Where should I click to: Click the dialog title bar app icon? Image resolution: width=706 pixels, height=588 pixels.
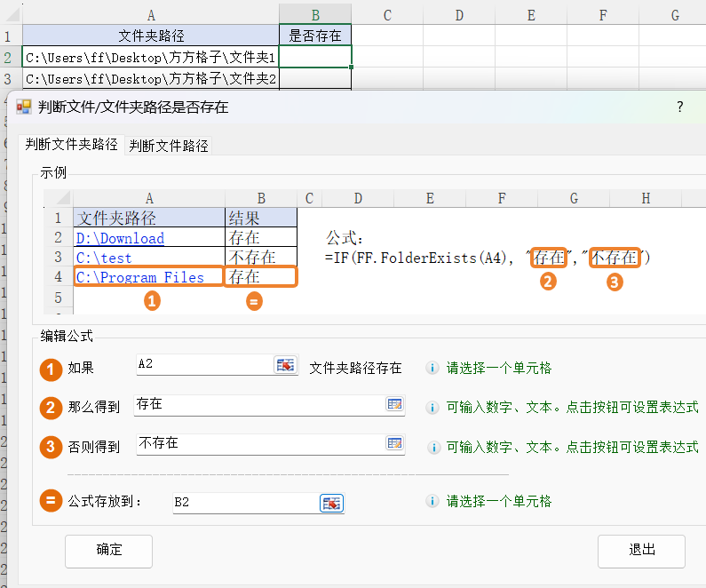[24, 107]
